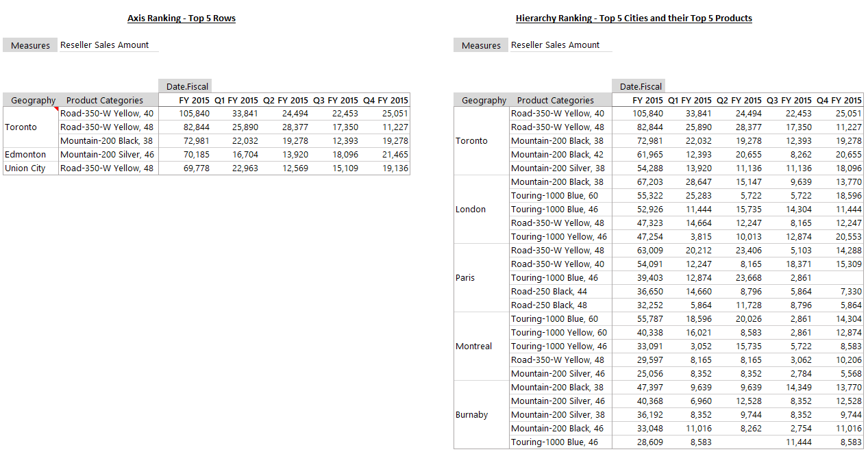Click the red comment indicator near Geography header
This screenshot has height=454, width=868.
[56, 108]
